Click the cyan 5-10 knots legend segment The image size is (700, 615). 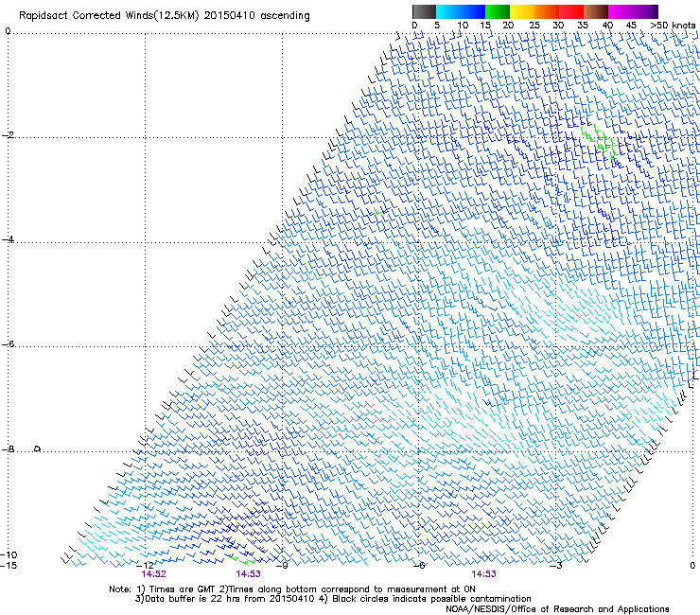(448, 11)
